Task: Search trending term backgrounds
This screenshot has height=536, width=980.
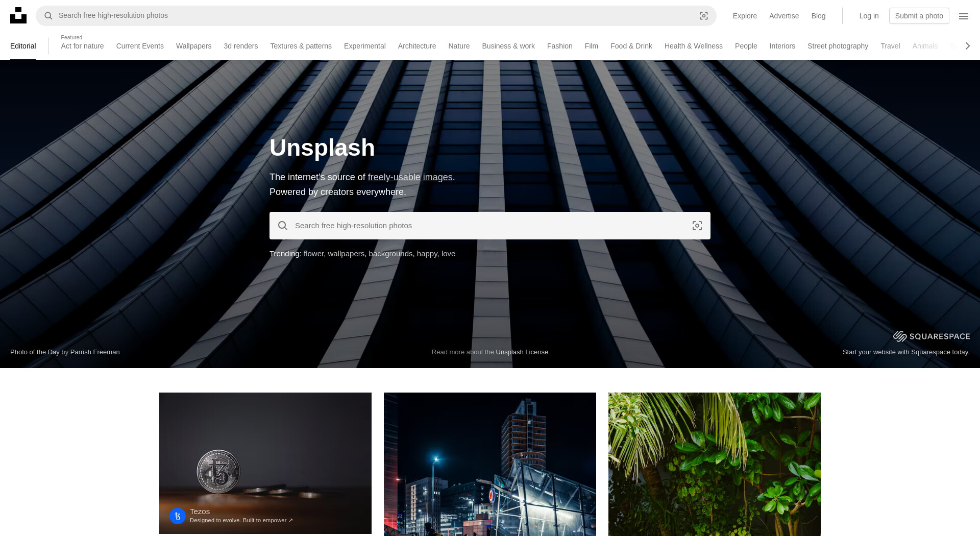Action: tap(390, 254)
